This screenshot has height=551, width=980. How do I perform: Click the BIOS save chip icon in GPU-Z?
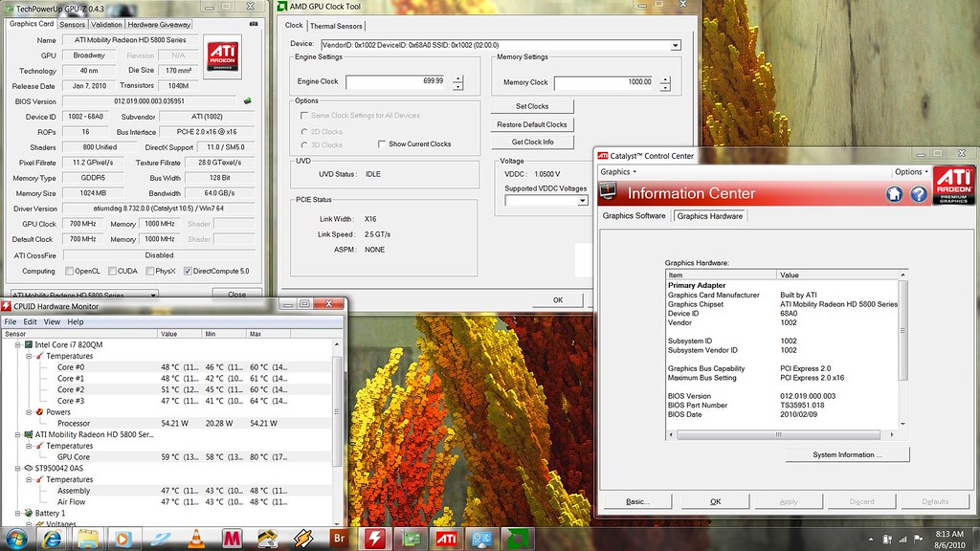pos(248,100)
